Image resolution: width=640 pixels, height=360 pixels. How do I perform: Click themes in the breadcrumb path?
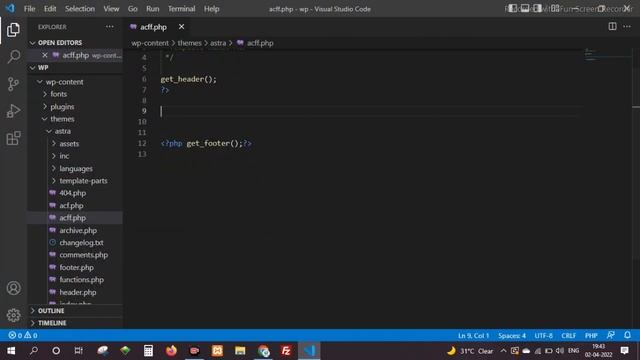[x=189, y=43]
